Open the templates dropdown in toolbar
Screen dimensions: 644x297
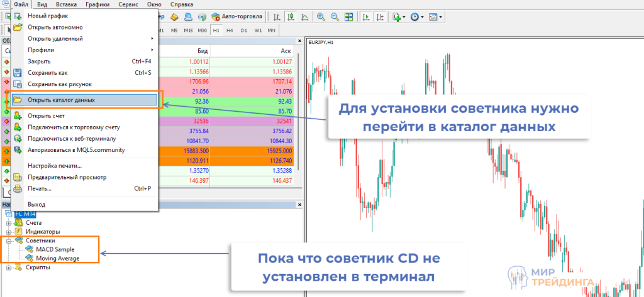[x=434, y=17]
